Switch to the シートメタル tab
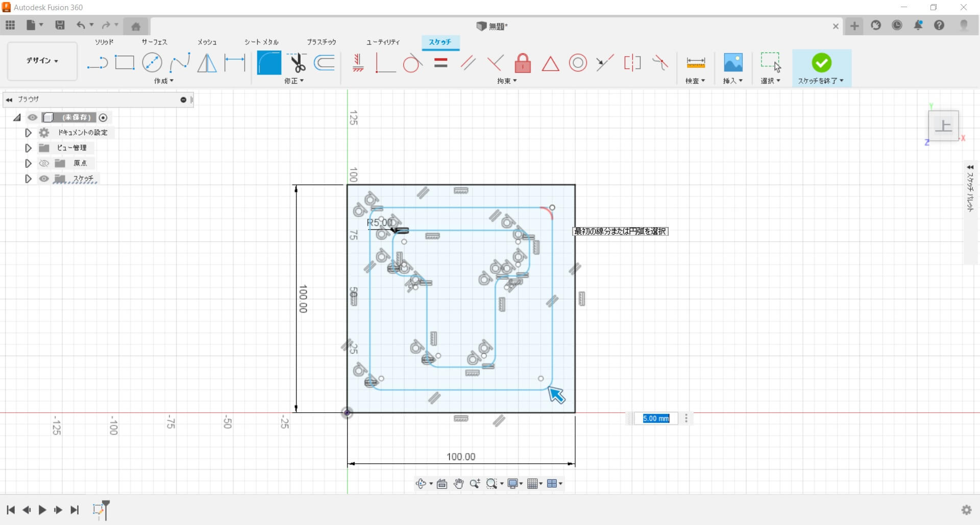This screenshot has width=980, height=525. [261, 42]
